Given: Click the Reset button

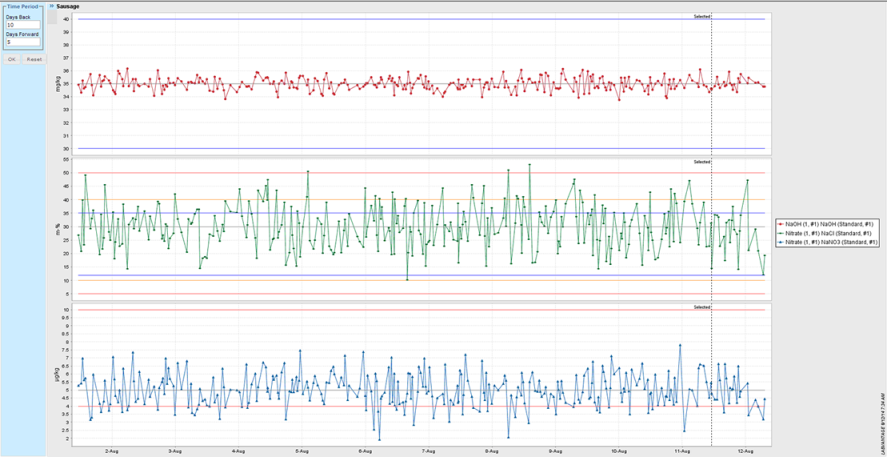Looking at the screenshot, I should point(34,59).
